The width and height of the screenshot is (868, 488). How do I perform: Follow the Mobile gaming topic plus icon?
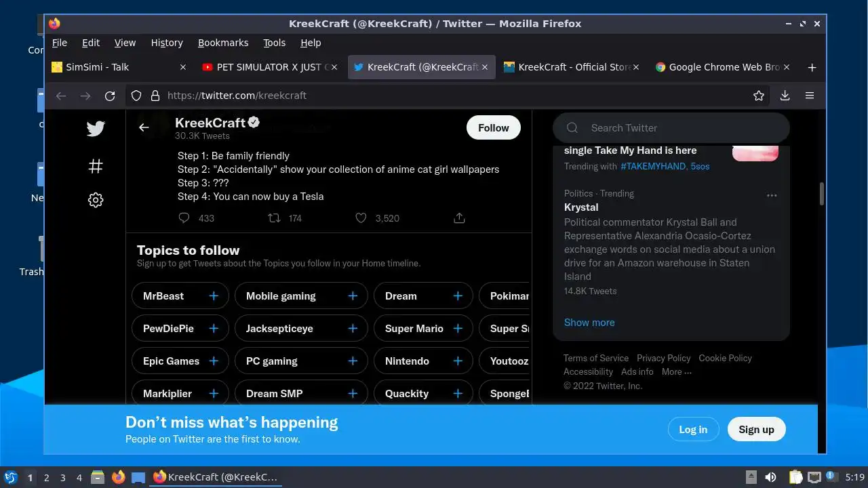coord(353,296)
